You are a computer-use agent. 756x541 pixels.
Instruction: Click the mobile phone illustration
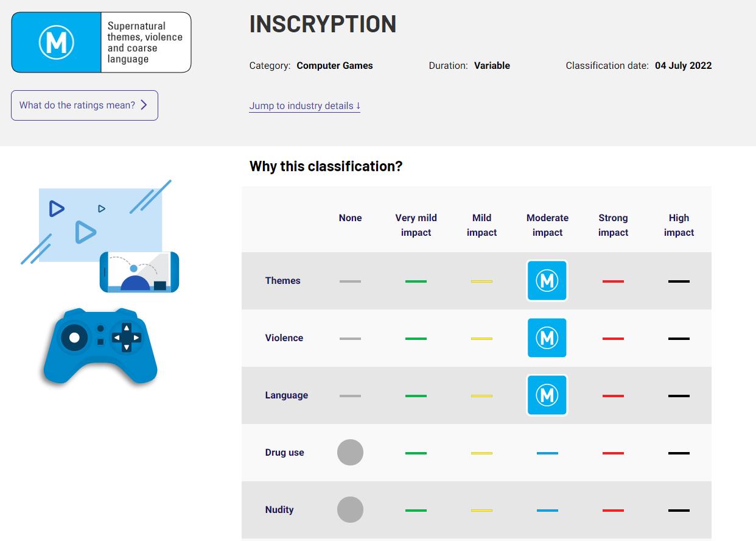pyautogui.click(x=139, y=272)
